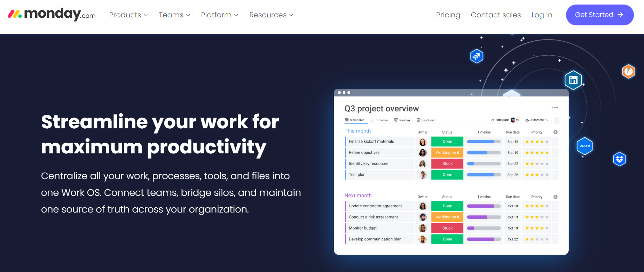Screen dimensions: 644x272
Task: Open the Dashboard tab
Action: (x=426, y=120)
